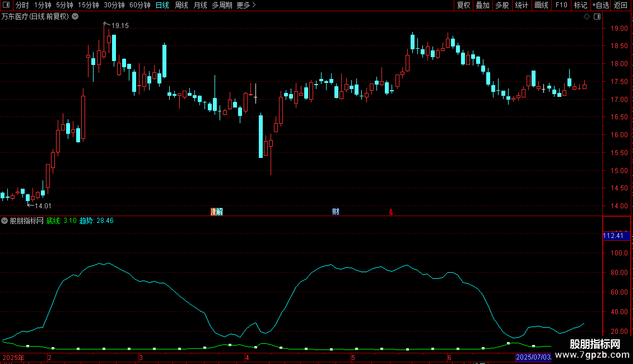Click the 2025/07/03 date marker
The image size is (633, 364).
pos(533,357)
